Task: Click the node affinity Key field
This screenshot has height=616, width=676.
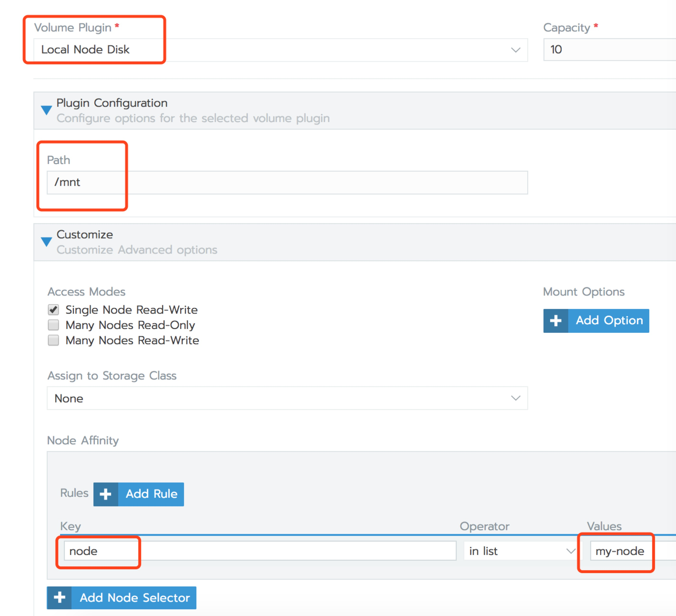Action: 260,551
